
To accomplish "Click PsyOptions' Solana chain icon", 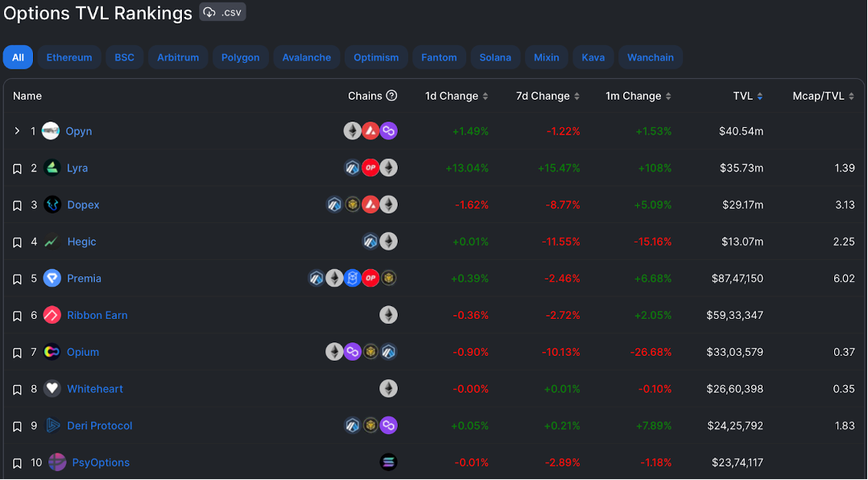I will click(x=389, y=462).
